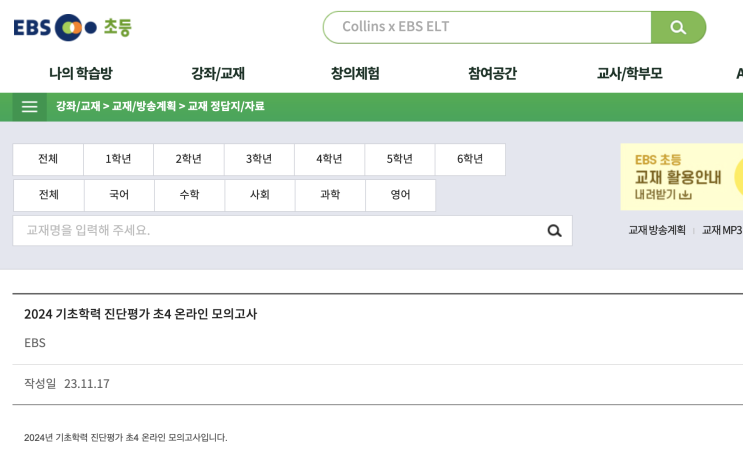This screenshot has width=743, height=455.
Task: Click the 교재방송계획 link
Action: click(657, 230)
